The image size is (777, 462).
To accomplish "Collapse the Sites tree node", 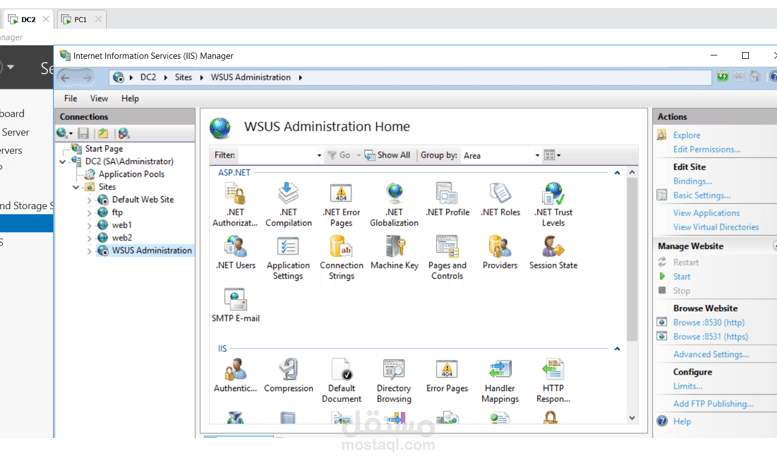I will tap(76, 187).
